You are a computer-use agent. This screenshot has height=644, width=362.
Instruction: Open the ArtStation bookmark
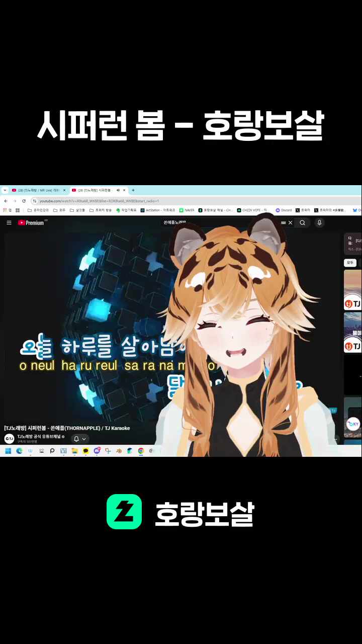point(158,210)
